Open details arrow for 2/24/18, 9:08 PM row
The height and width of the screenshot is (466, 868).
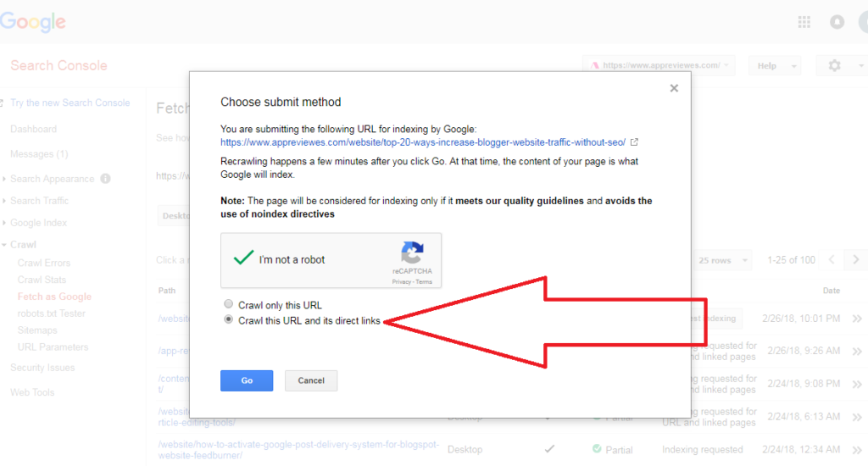tap(857, 384)
